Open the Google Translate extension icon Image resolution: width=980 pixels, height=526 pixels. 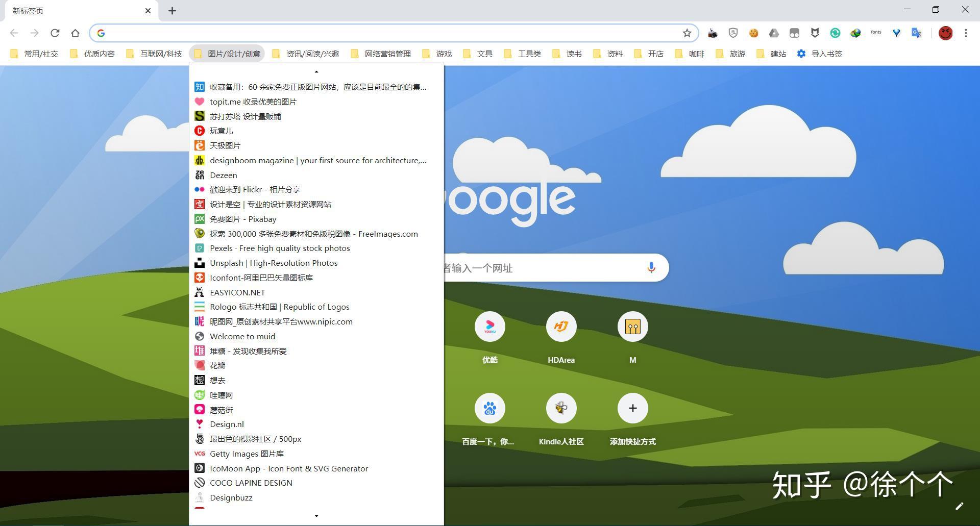[x=917, y=33]
